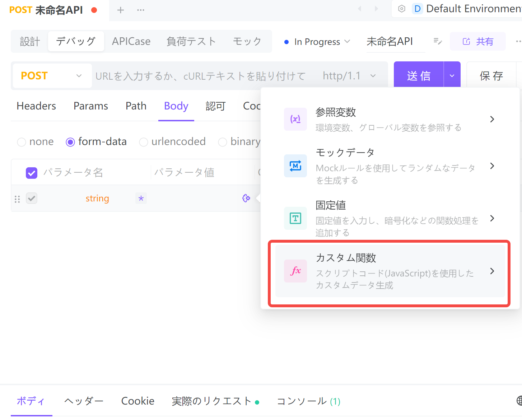Switch body type to binary
522x420 pixels.
223,142
